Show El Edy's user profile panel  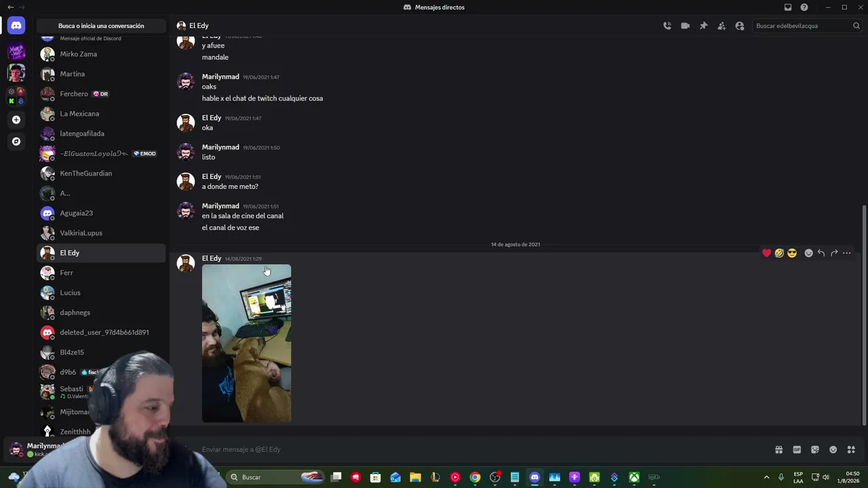[x=740, y=26]
